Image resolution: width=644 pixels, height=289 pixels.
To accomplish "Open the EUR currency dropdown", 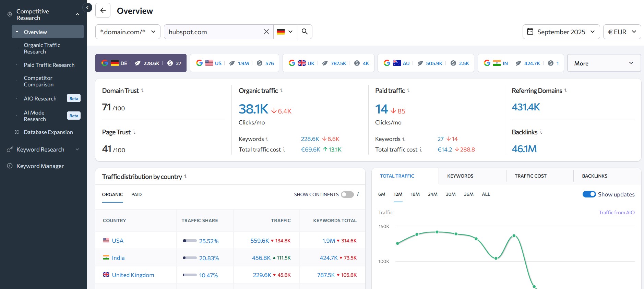I will point(622,32).
